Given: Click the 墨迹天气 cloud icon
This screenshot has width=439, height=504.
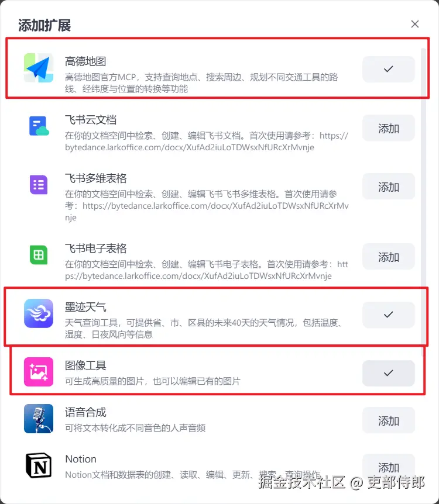Looking at the screenshot, I should click(39, 313).
